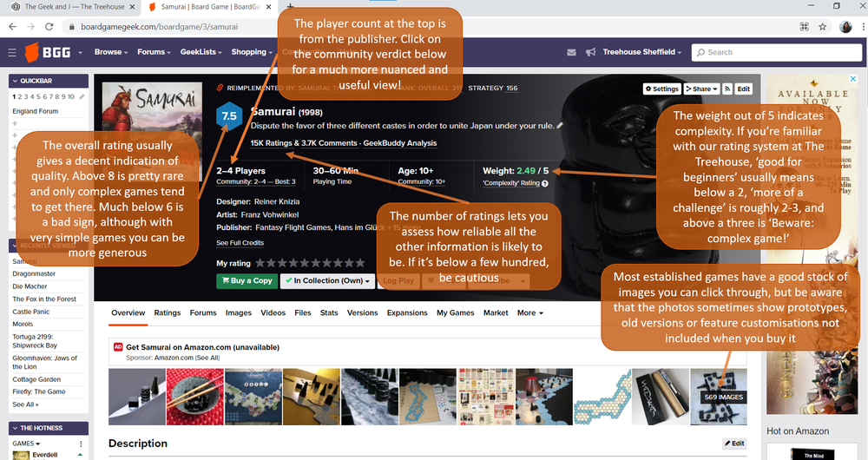
Task: Click the RSS feed icon
Action: point(727,89)
